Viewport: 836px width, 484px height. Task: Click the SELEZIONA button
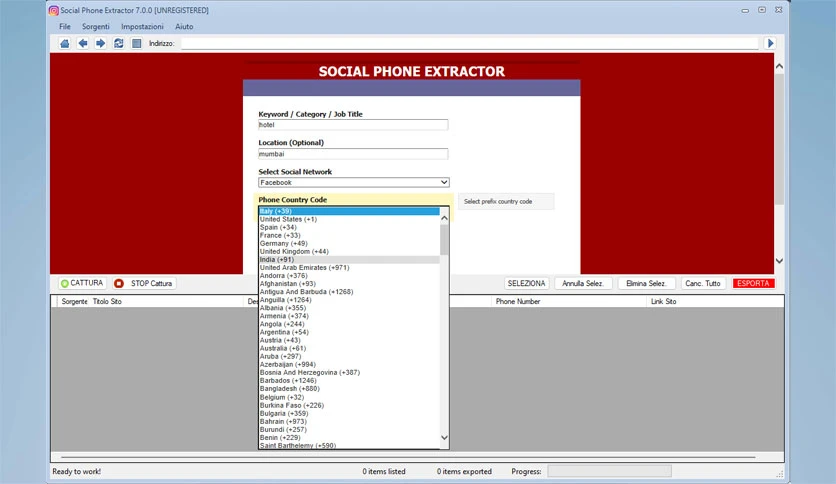point(526,284)
